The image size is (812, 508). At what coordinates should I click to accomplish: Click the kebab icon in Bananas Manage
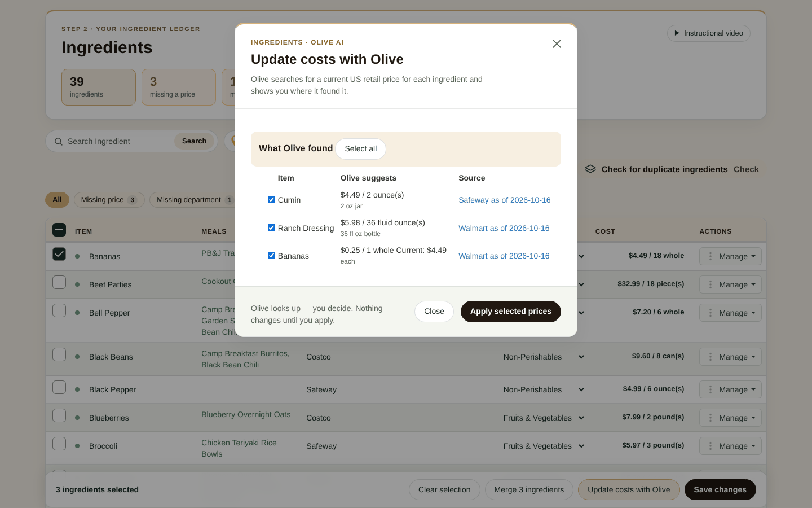710,256
